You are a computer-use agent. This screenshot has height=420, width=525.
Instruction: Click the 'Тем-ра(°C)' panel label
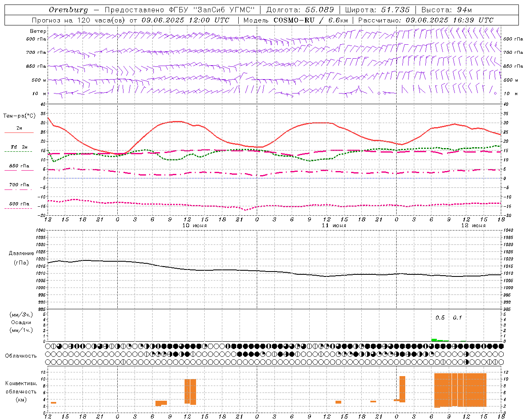19,116
